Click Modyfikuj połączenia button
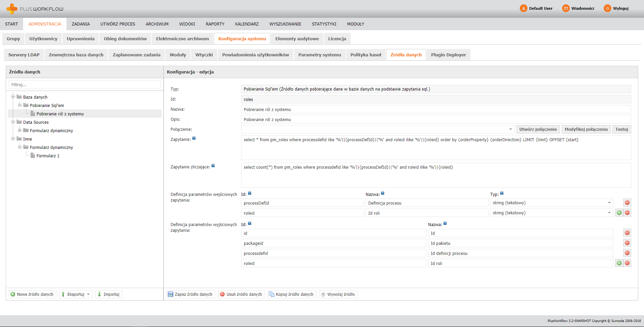 pyautogui.click(x=586, y=129)
